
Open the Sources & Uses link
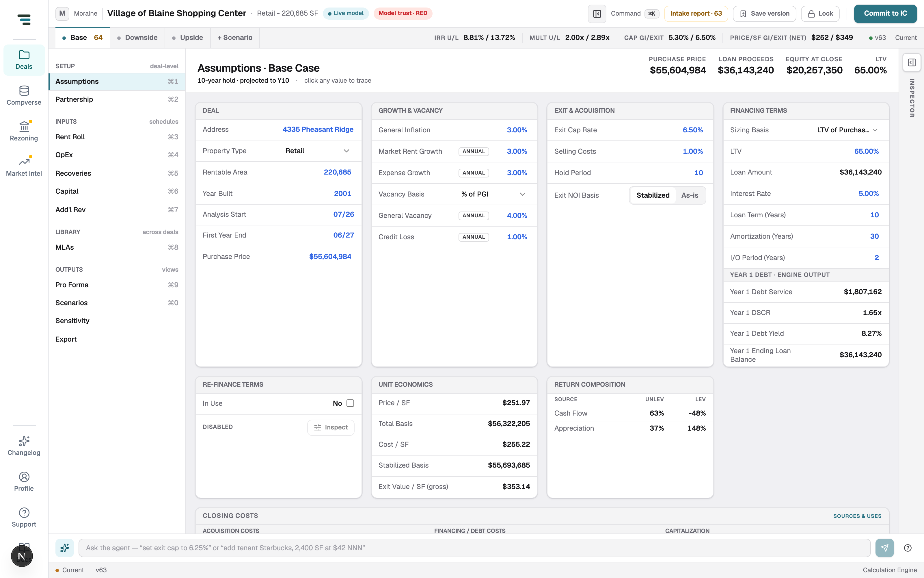coord(857,516)
